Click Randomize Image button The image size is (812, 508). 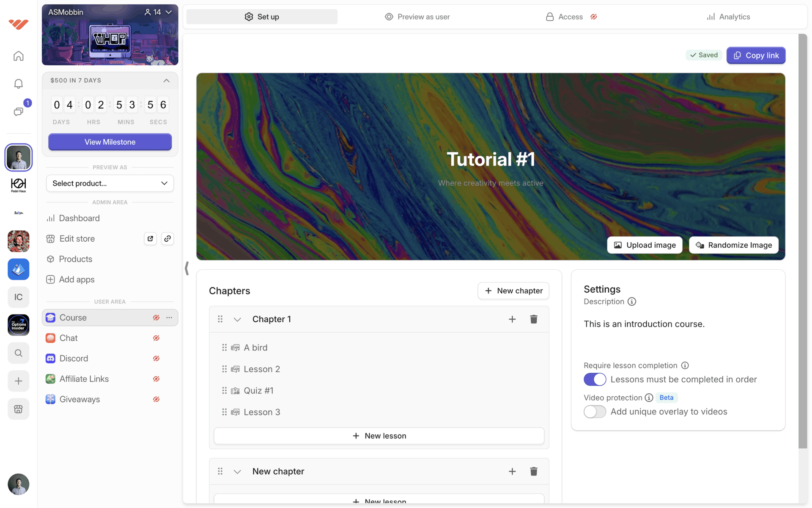(734, 245)
